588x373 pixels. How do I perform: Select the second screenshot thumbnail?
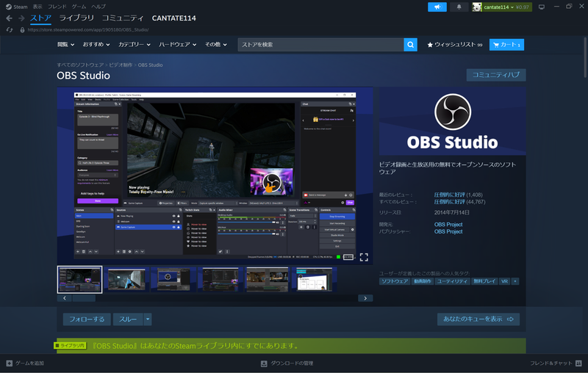pyautogui.click(x=126, y=280)
